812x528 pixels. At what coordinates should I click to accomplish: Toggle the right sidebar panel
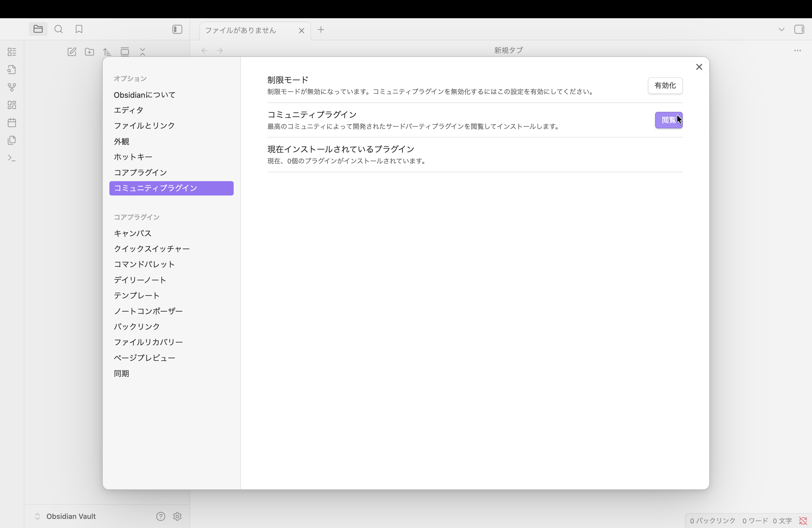[800, 29]
